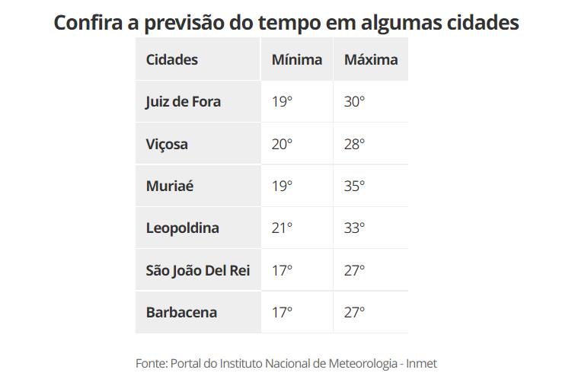Viewport: 575px width, 392px height.
Task: Click the "Confira a previsão do tempo" heading
Action: tap(286, 22)
